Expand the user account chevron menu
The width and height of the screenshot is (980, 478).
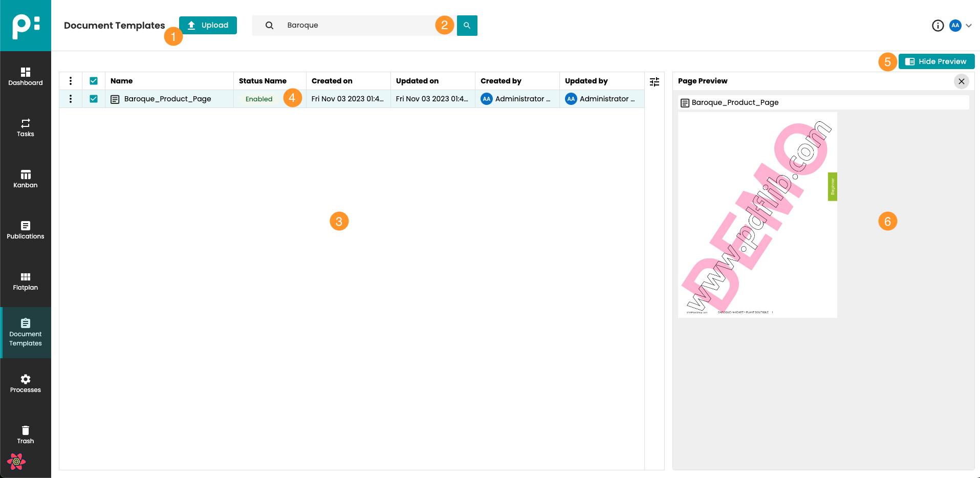969,26
